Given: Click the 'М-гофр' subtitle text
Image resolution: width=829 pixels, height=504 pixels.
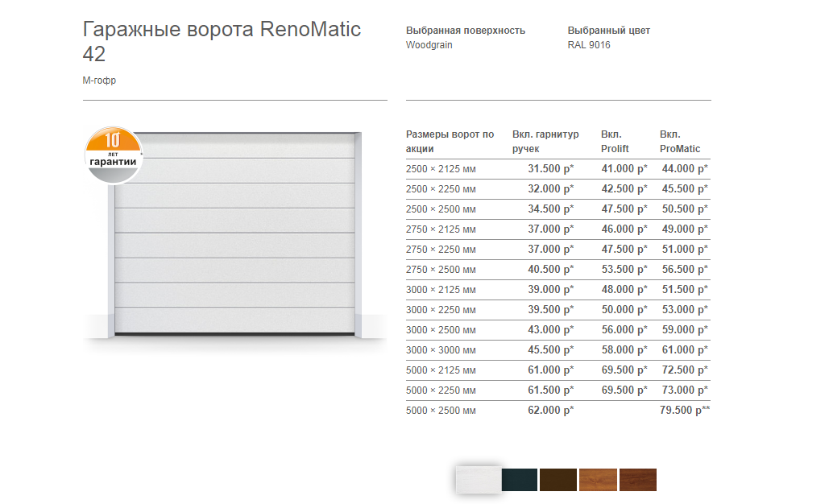Looking at the screenshot, I should [99, 81].
